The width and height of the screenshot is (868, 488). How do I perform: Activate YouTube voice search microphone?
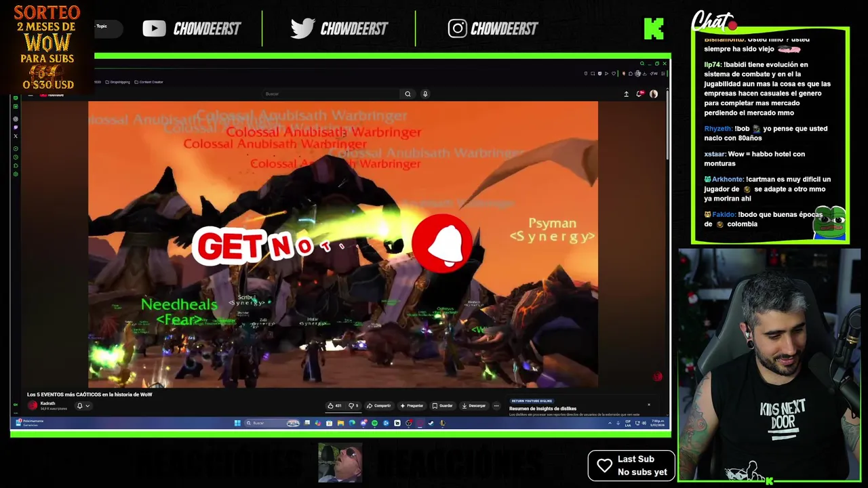tap(425, 94)
